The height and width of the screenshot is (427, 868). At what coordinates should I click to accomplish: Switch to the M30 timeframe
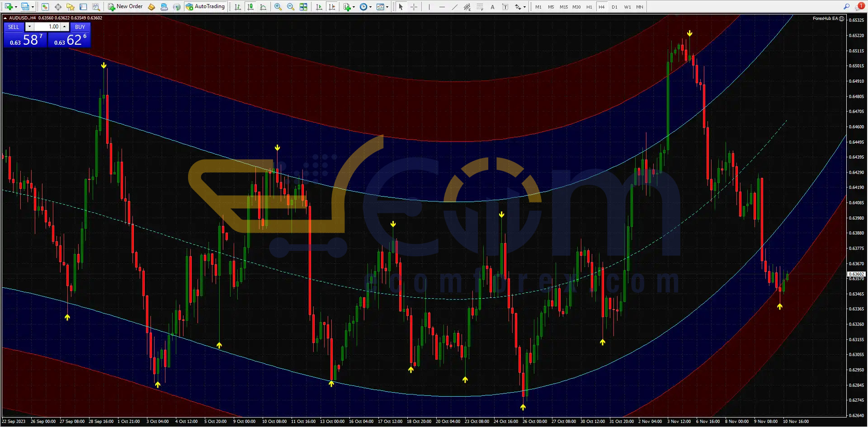coord(576,7)
